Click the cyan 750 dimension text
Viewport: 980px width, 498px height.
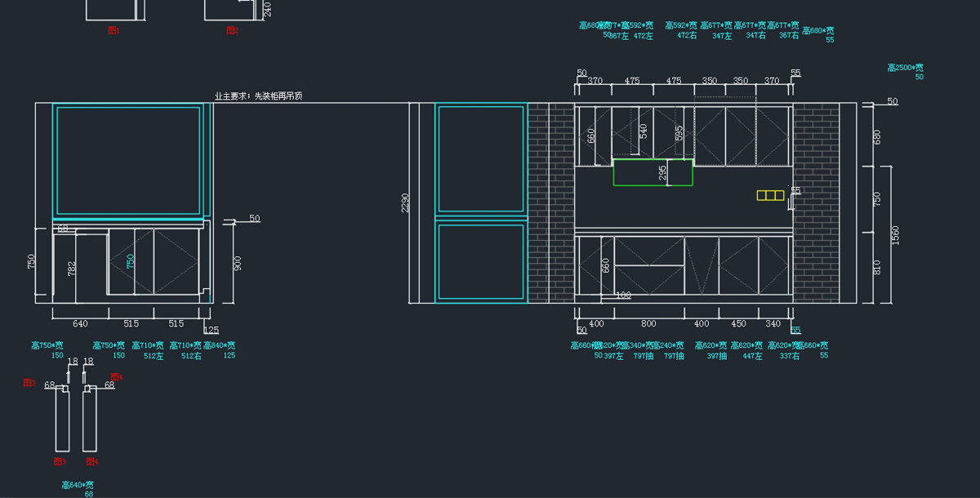point(130,261)
